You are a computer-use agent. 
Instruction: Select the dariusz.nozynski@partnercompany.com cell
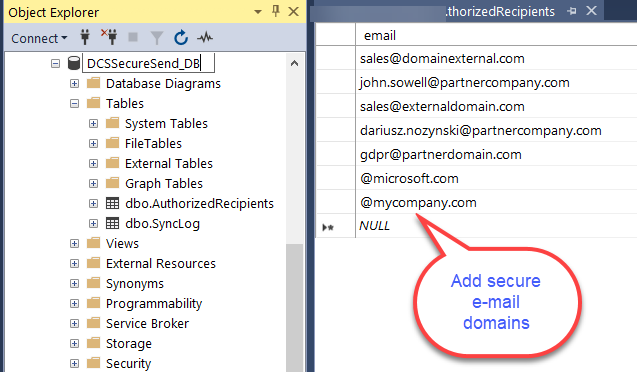pyautogui.click(x=496, y=130)
